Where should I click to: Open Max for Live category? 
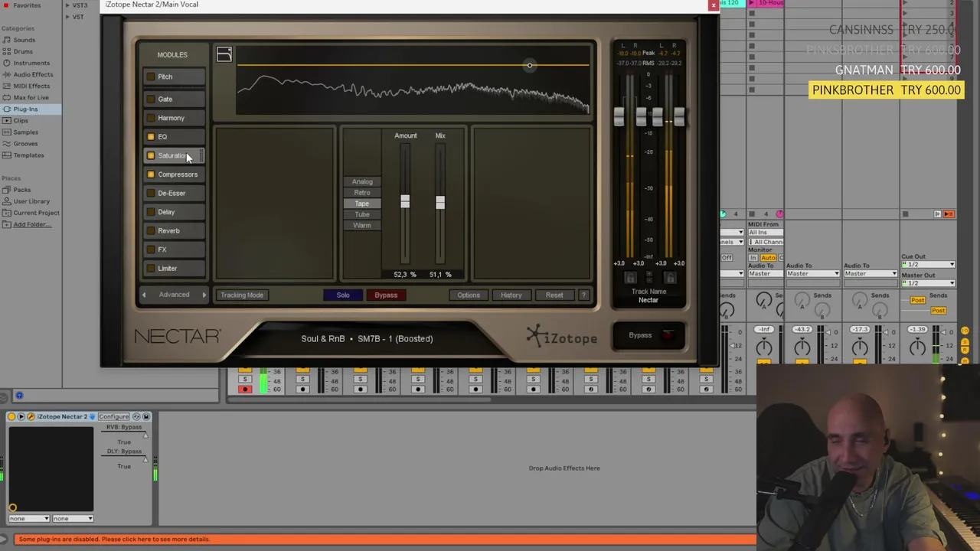click(31, 97)
